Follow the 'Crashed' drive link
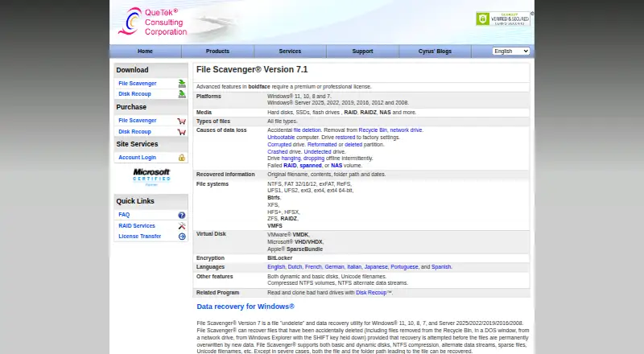Viewport: 644px width, 354px height. coord(278,152)
